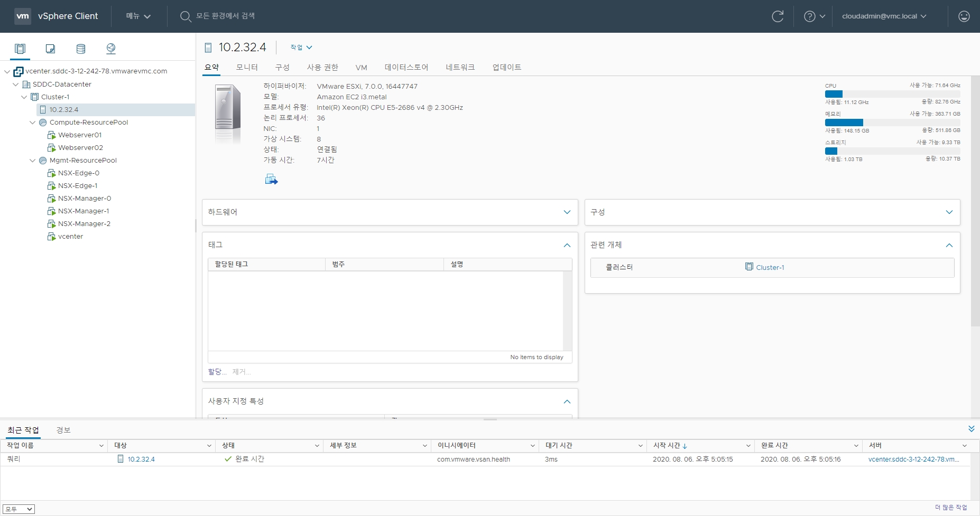Screen dimensions: 980x516
Task: Switch to the 사용 권한 tab
Action: pos(322,67)
